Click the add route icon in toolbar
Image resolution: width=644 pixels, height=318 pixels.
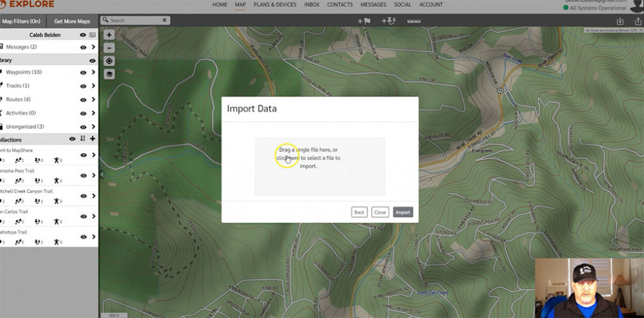click(388, 21)
